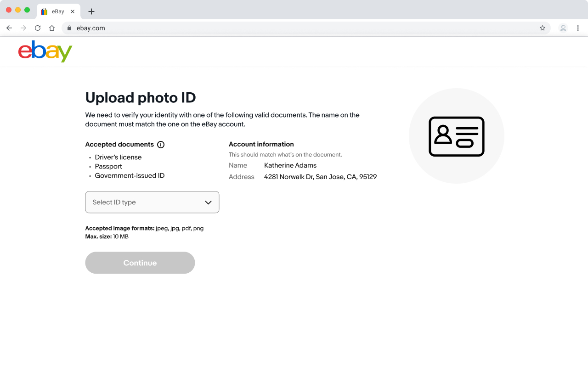Click the ID card illustration
The image size is (588, 382).
coord(456,136)
